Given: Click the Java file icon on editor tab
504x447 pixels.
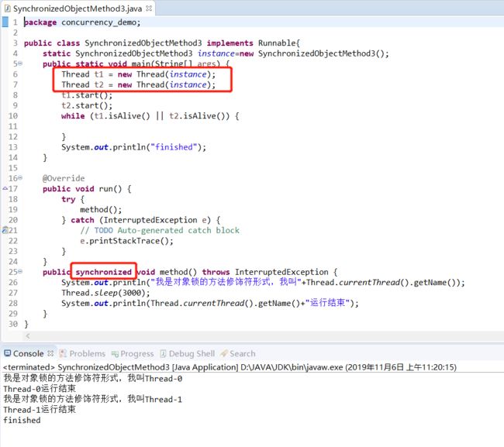Looking at the screenshot, I should 8,9.
